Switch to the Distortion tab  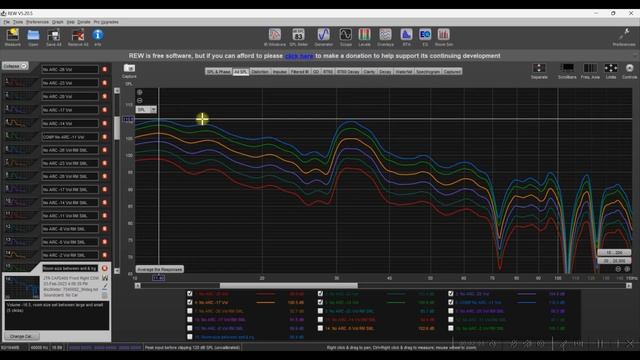[x=260, y=71]
